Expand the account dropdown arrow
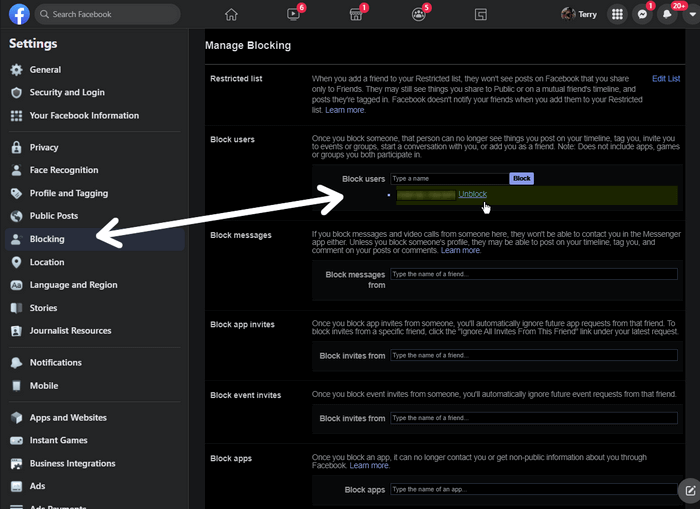700x509 pixels. click(692, 15)
